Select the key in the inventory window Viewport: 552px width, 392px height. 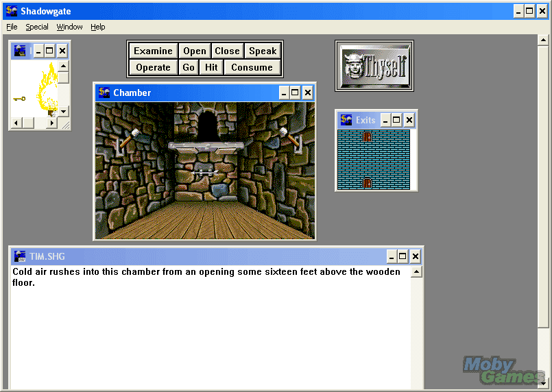(x=19, y=99)
